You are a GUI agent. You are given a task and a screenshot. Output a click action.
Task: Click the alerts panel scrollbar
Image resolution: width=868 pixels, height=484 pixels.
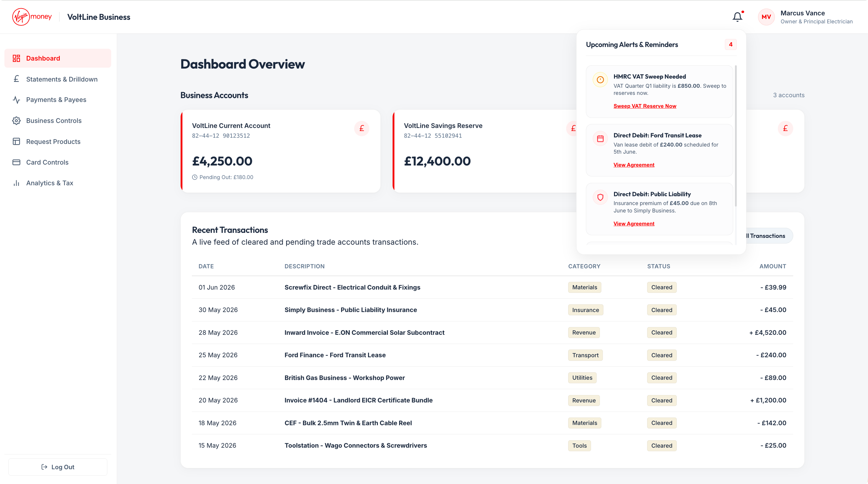[x=736, y=136]
